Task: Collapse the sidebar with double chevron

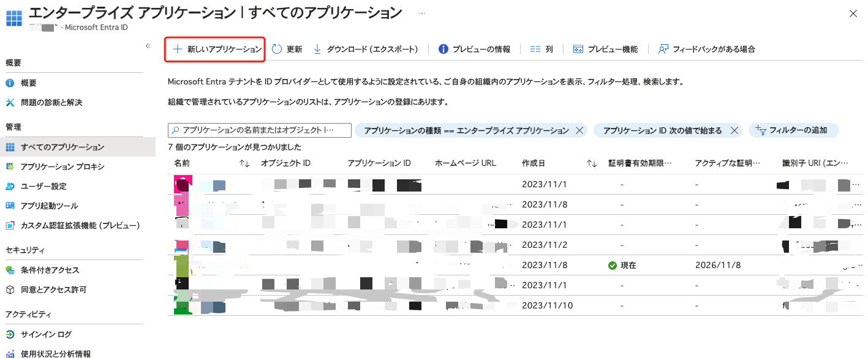Action: pos(148,46)
